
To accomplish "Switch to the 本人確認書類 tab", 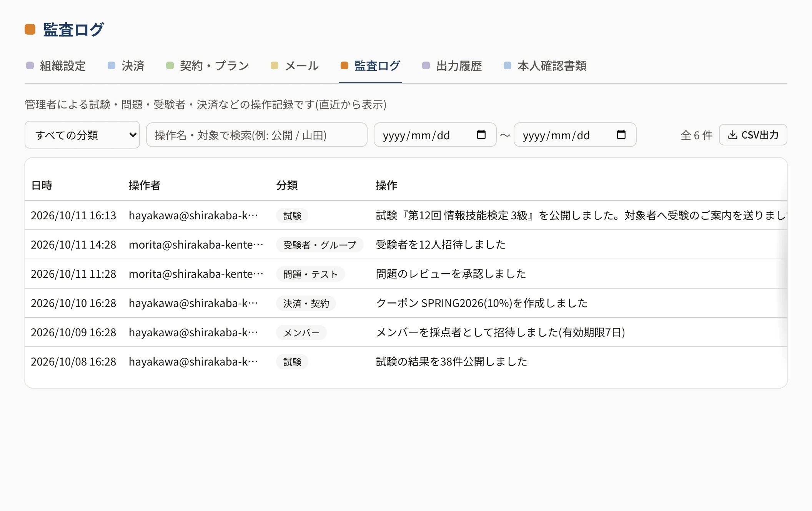I will tap(545, 66).
